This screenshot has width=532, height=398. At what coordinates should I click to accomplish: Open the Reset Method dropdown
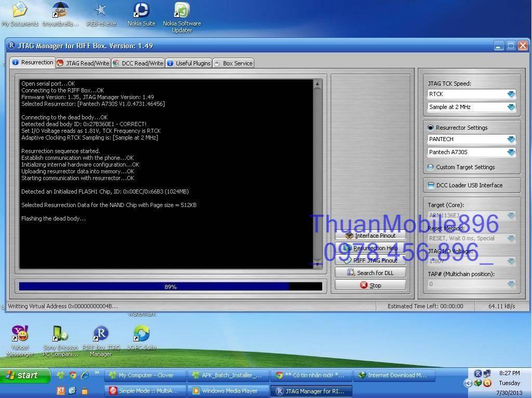point(511,238)
